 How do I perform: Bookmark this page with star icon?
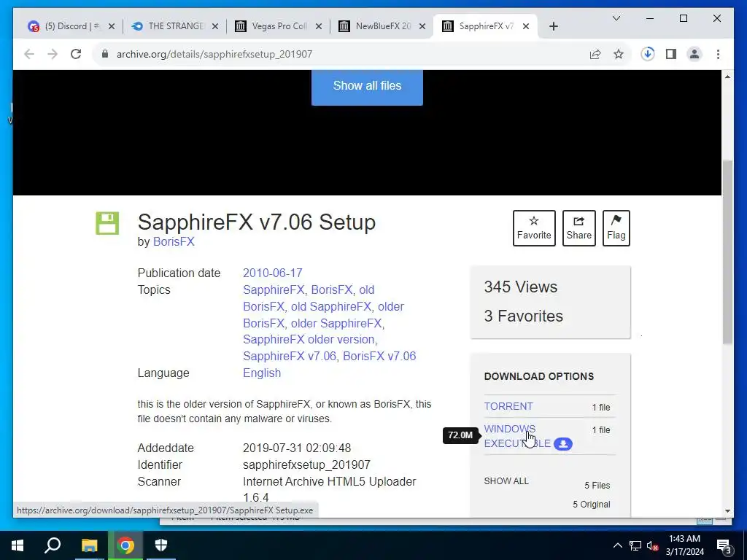(x=619, y=54)
